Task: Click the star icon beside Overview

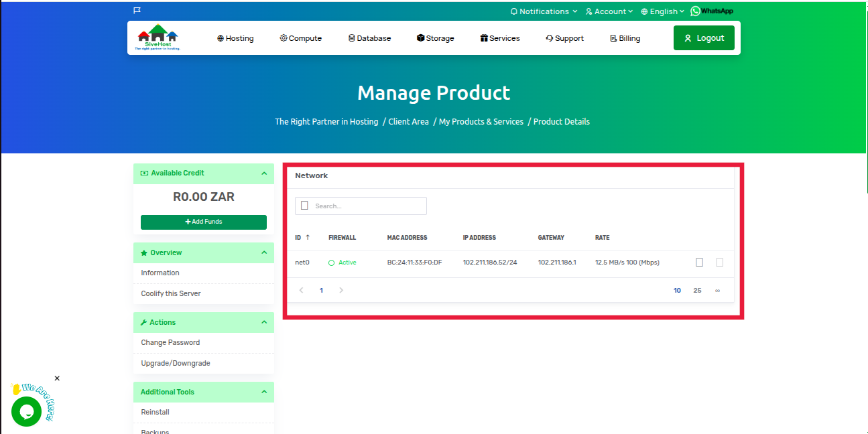Action: (144, 253)
